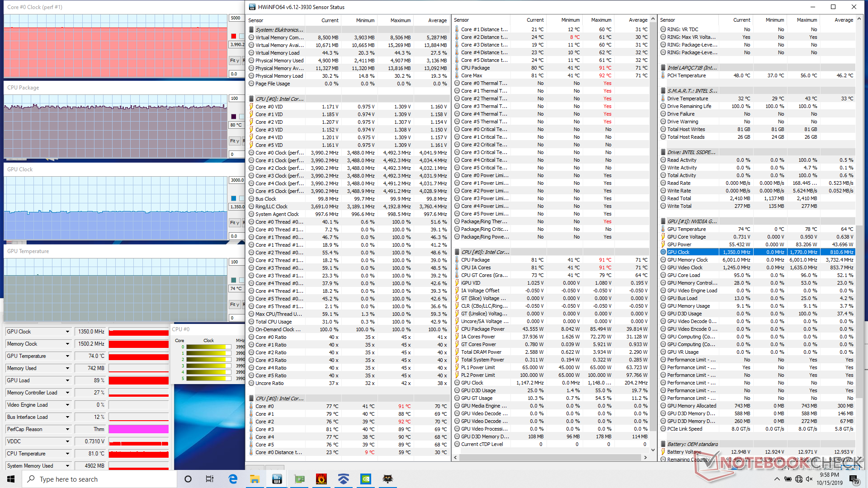Select the highlighted GPU Clock row
Viewport: 868px width, 488px height.
click(757, 252)
